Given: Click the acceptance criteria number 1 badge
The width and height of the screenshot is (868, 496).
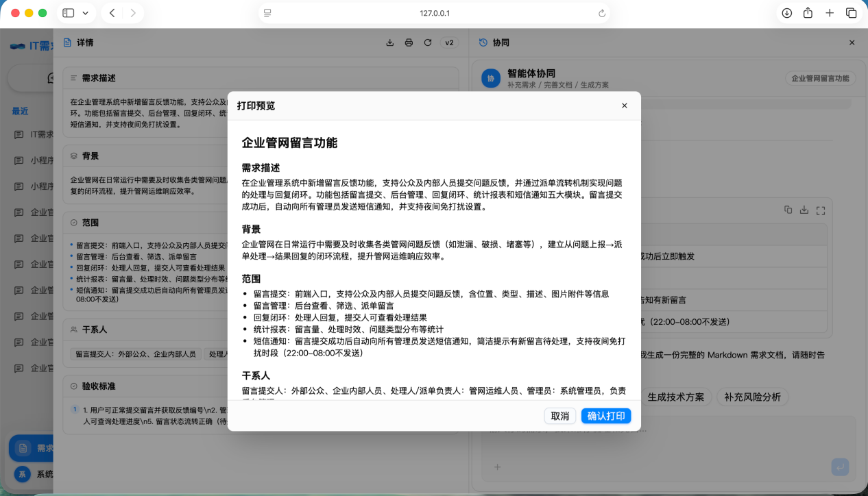Looking at the screenshot, I should [74, 410].
